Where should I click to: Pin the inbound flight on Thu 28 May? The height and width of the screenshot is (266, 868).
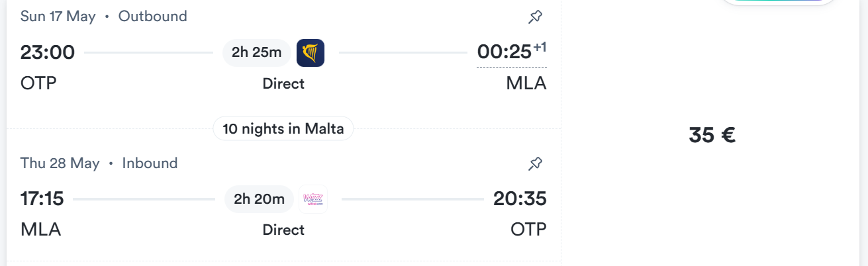535,163
